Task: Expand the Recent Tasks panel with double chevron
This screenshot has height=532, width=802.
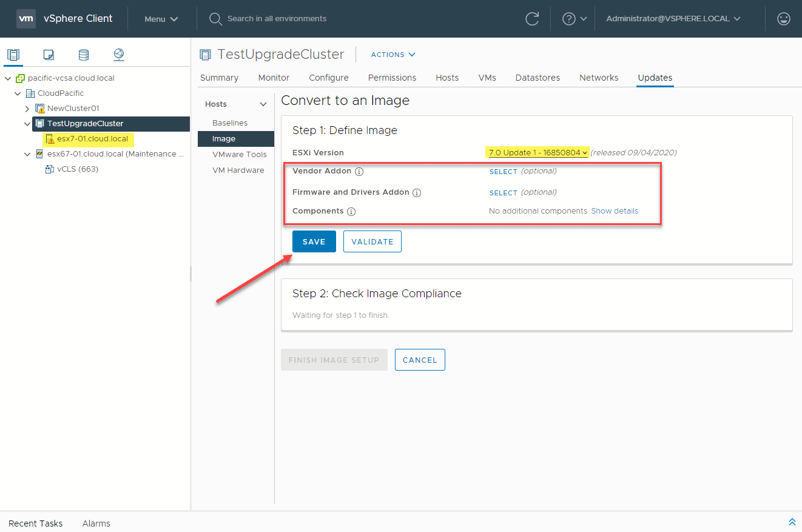Action: 792,522
